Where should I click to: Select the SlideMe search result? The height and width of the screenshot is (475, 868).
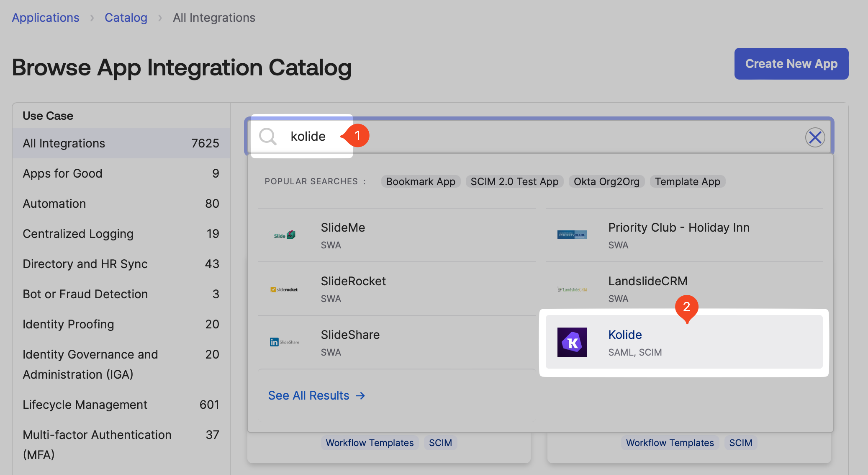tap(397, 235)
